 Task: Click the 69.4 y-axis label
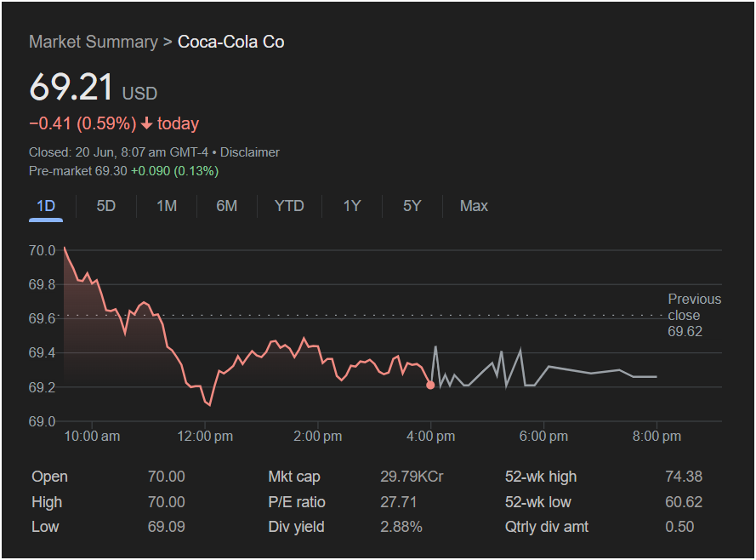click(x=42, y=353)
